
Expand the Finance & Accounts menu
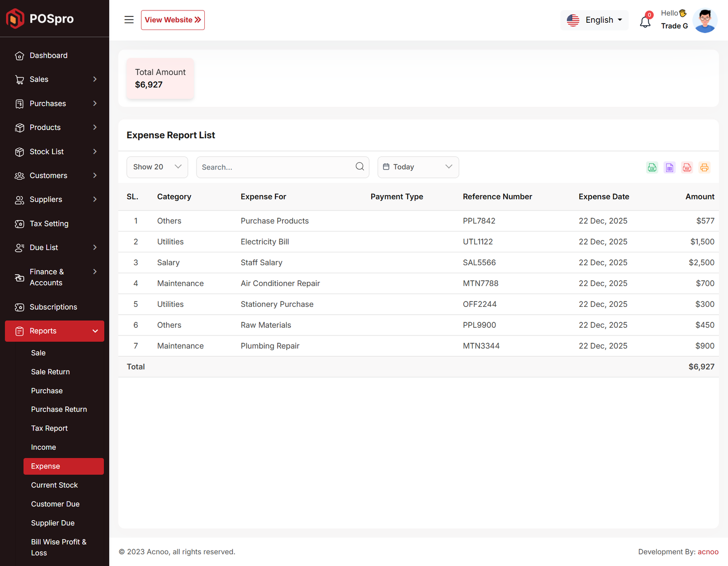coord(55,277)
